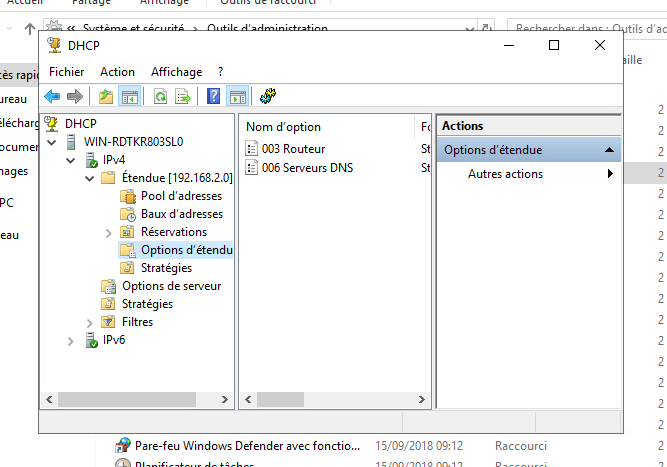The width and height of the screenshot is (667, 467).
Task: Open the Affichage menu
Action: click(x=176, y=72)
